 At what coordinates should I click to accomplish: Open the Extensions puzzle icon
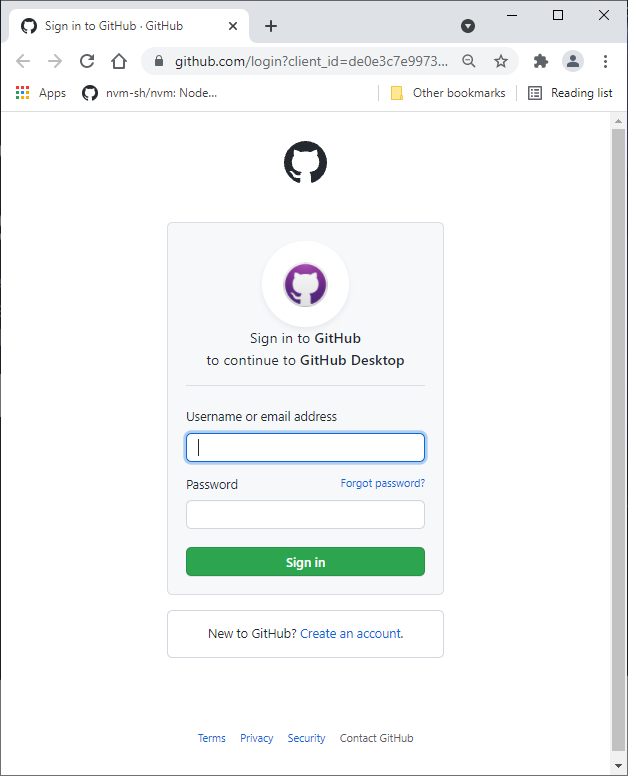(541, 61)
